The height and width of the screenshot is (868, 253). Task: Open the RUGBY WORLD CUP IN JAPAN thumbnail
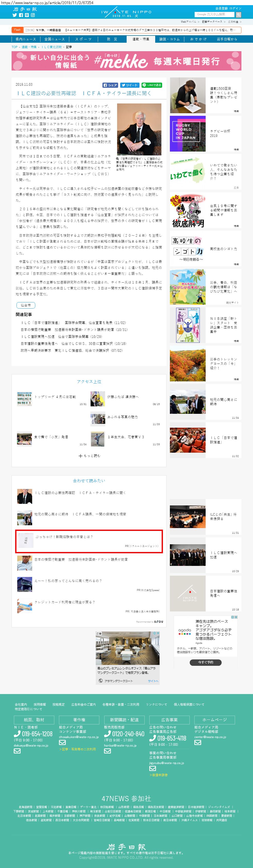coord(187,134)
